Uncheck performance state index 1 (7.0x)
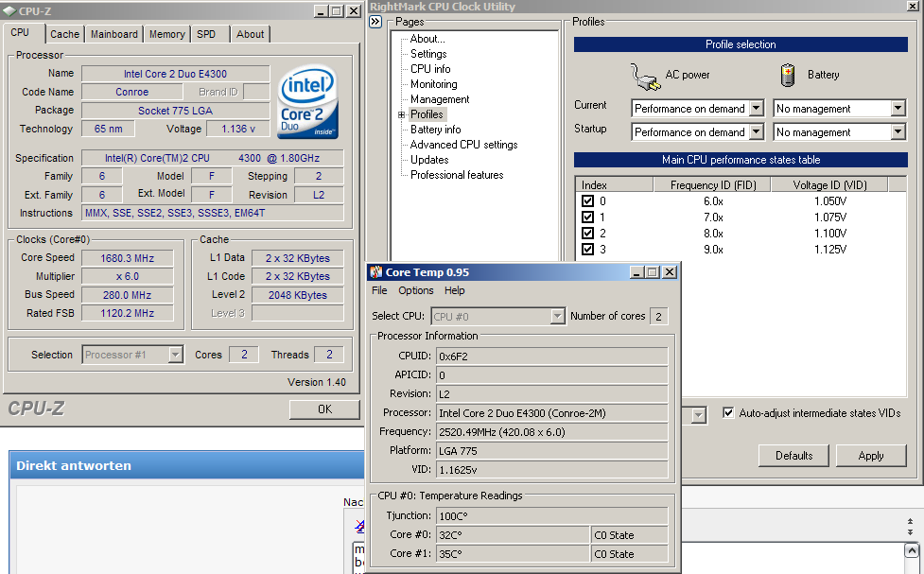The height and width of the screenshot is (574, 924). 587,217
